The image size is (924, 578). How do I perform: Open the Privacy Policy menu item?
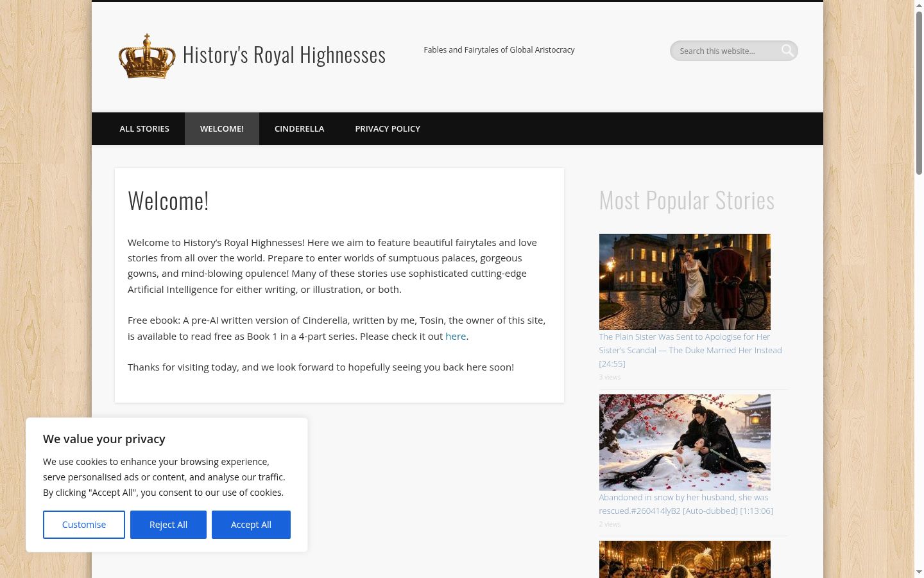[388, 128]
